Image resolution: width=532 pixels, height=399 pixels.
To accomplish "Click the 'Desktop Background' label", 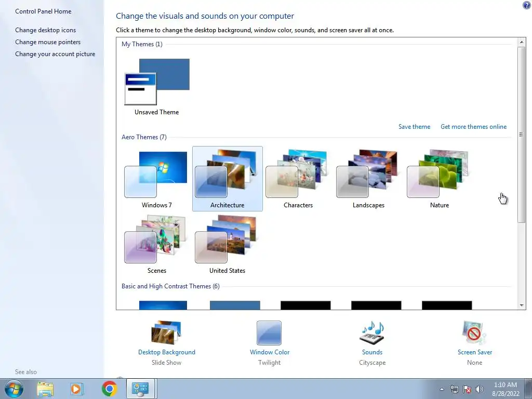I will (x=167, y=352).
